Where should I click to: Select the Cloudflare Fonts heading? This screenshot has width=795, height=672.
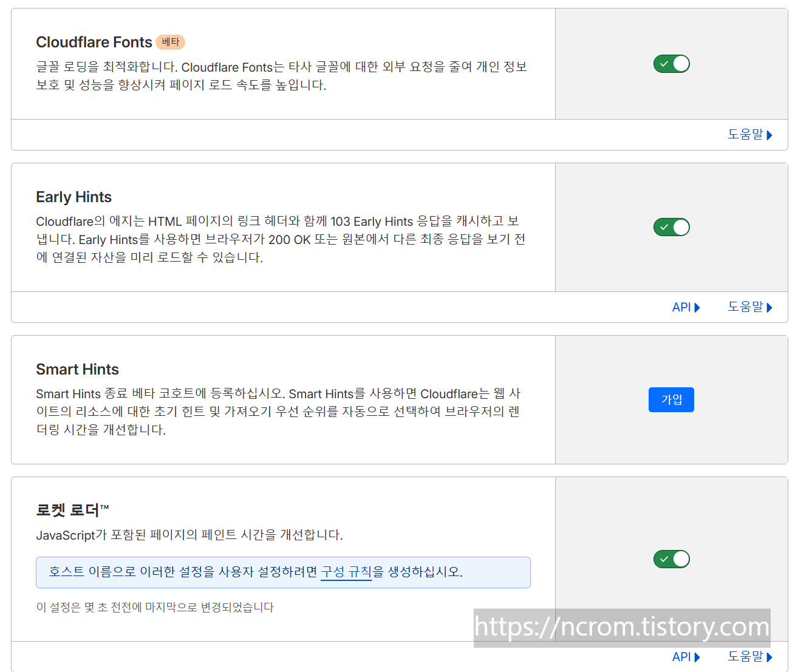94,42
